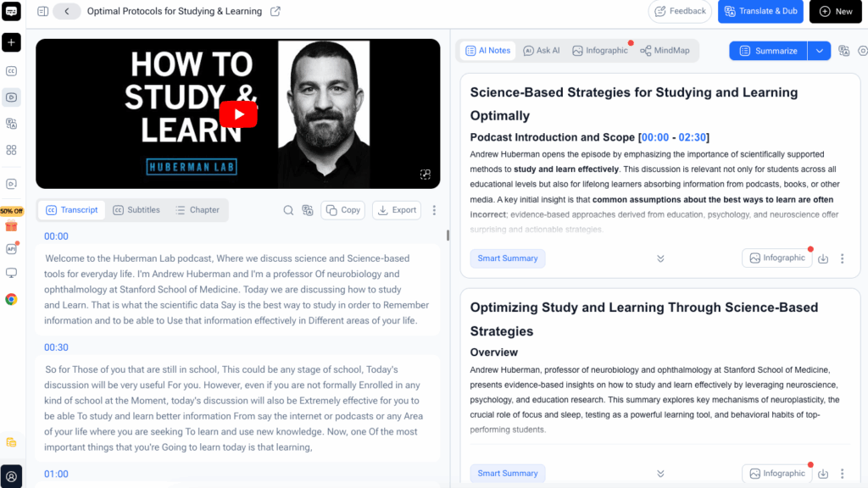The width and height of the screenshot is (868, 488).
Task: Go back with the left chevron button
Action: [67, 11]
